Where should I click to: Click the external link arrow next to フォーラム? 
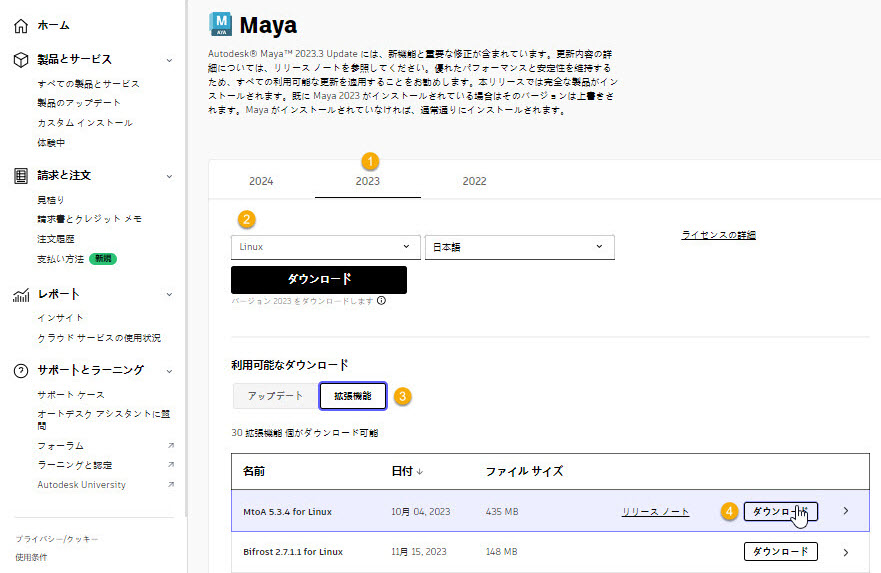171,445
